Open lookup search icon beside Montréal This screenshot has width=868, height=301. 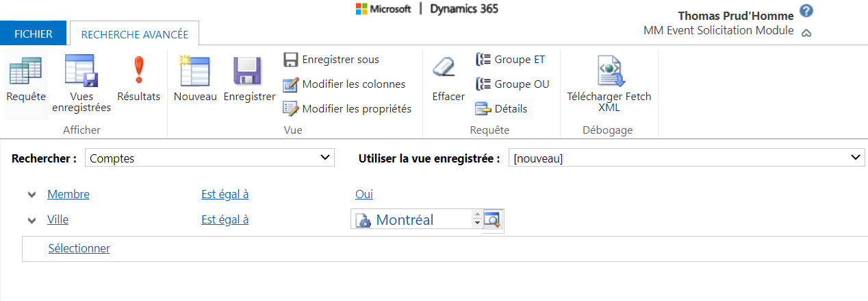tap(492, 220)
